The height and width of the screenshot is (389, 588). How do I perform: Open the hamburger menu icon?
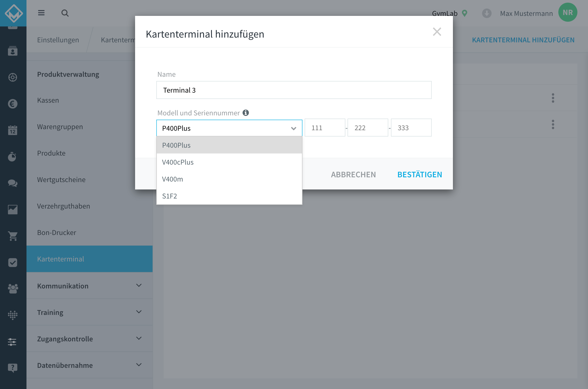pyautogui.click(x=41, y=13)
